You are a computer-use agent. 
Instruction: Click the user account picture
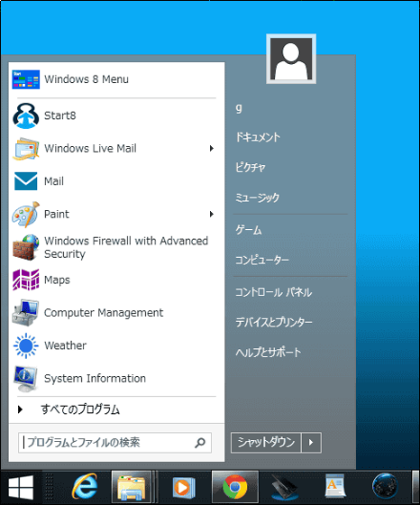[x=291, y=59]
